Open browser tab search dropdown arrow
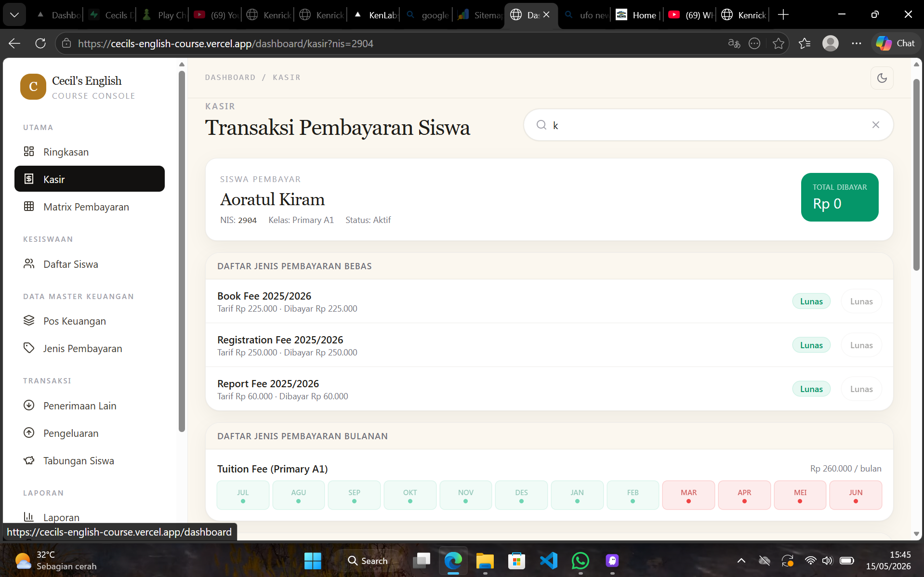The width and height of the screenshot is (924, 577). [14, 15]
